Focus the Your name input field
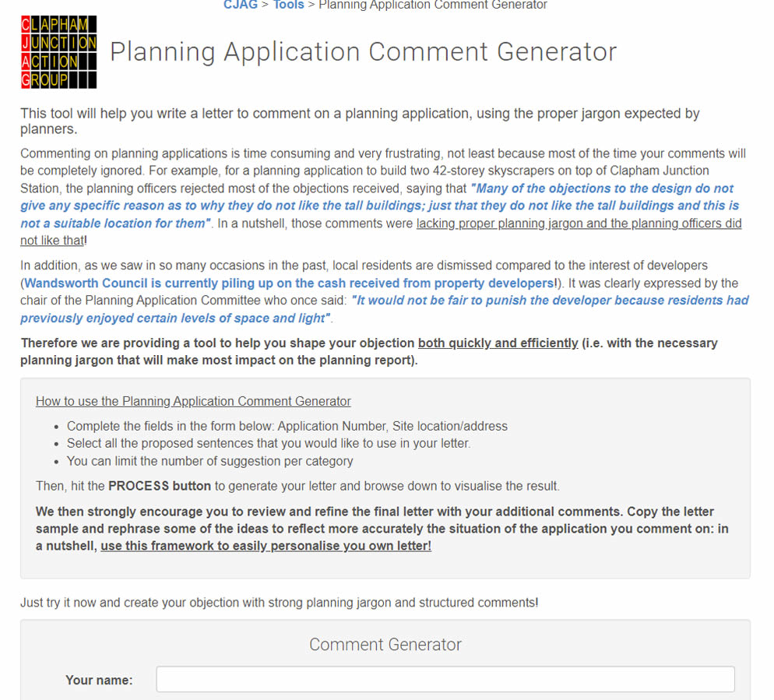774x700 pixels. click(x=445, y=679)
